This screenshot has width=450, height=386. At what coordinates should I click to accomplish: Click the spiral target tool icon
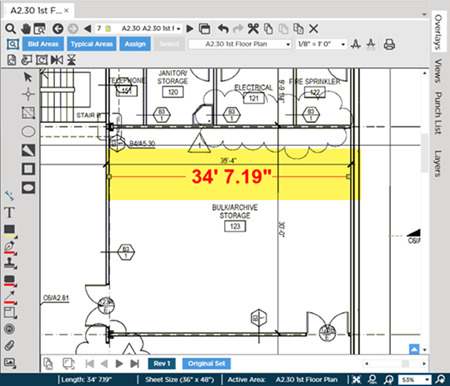pyautogui.click(x=9, y=329)
